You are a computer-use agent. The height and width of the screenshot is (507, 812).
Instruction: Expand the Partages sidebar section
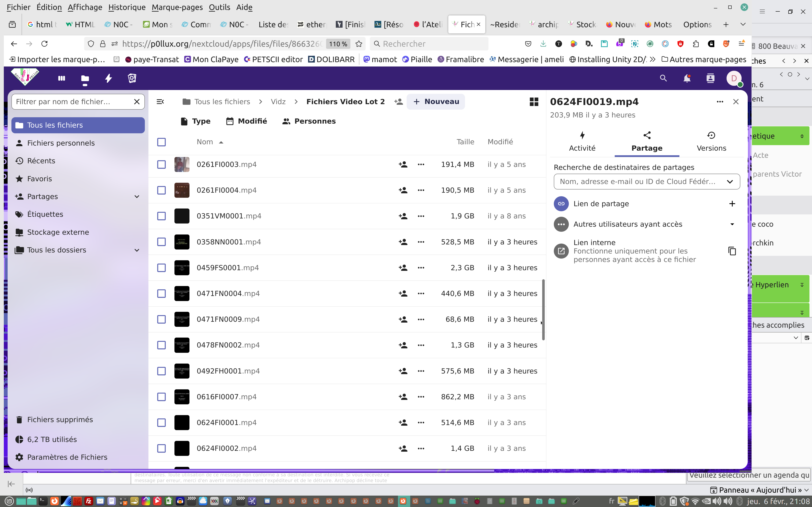coord(137,196)
